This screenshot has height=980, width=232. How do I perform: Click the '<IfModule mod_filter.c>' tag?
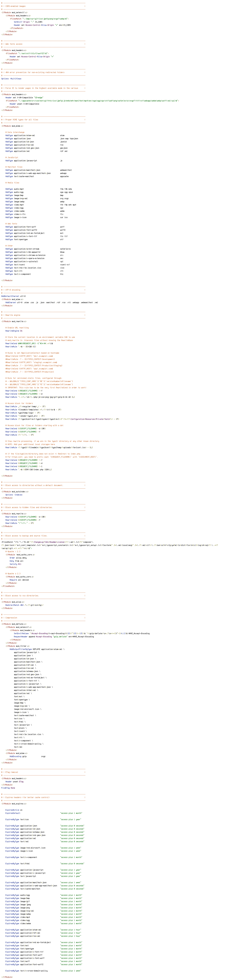(x=18, y=646)
